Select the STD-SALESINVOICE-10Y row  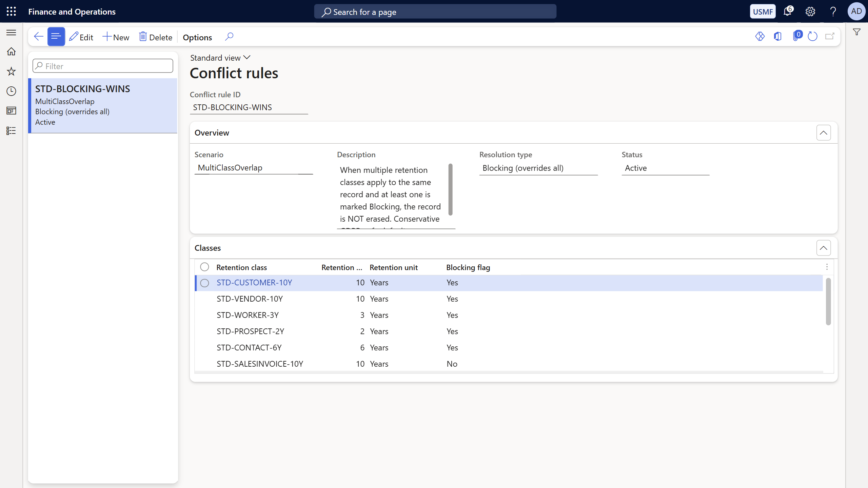point(509,364)
